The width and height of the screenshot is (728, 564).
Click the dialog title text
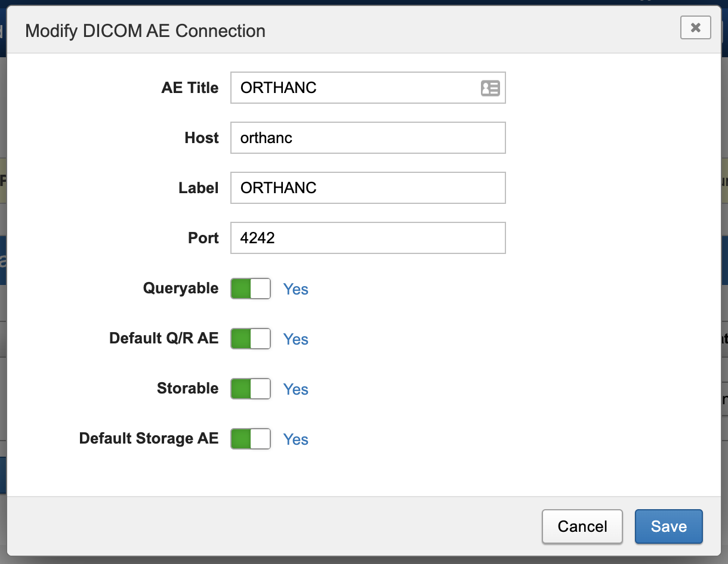click(145, 31)
